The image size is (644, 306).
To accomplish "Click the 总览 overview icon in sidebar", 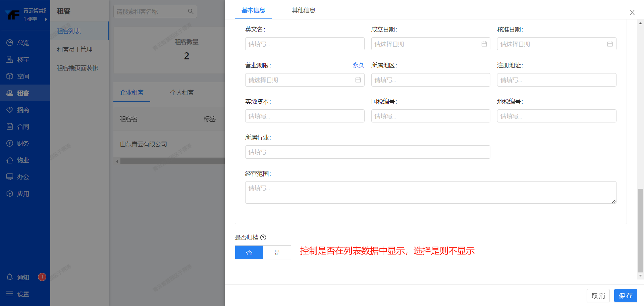I will (10, 43).
